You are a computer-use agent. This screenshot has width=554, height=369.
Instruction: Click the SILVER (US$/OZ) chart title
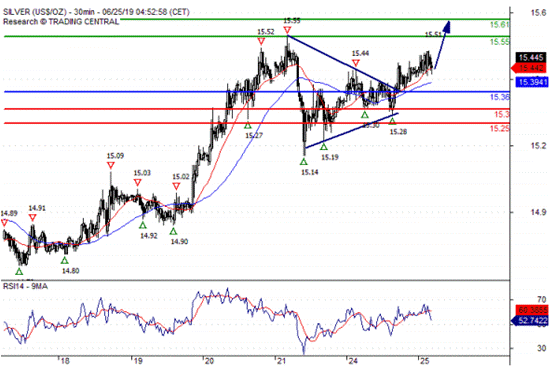coord(35,12)
